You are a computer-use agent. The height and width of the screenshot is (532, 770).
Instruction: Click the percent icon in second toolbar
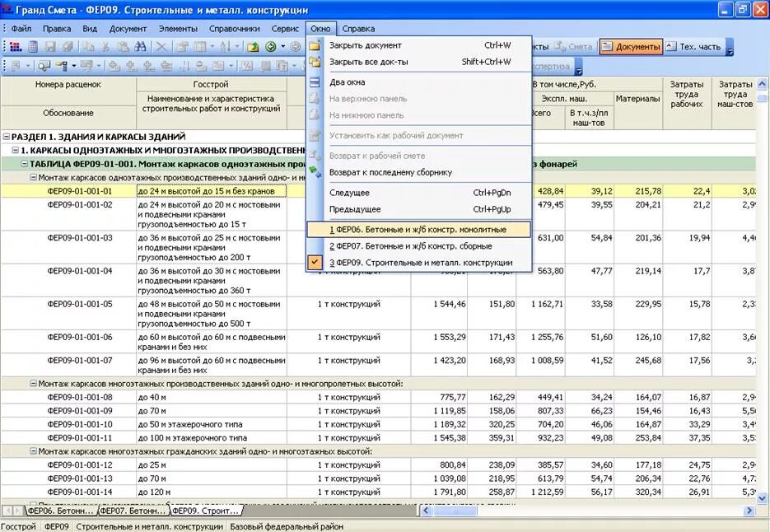tap(248, 65)
